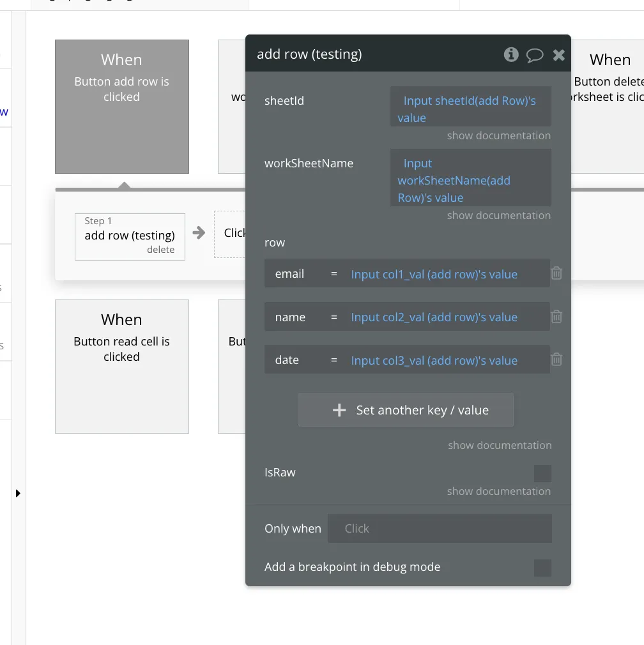
Task: Enable Add a breakpoint in debug mode
Action: [542, 568]
